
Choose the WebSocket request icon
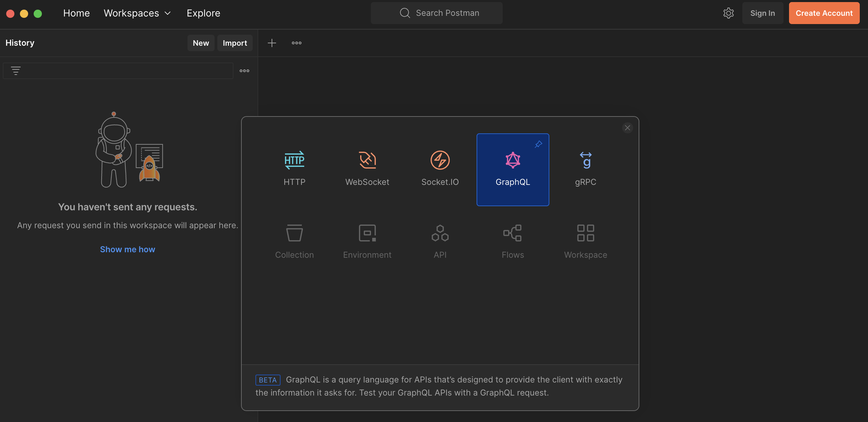point(367,160)
